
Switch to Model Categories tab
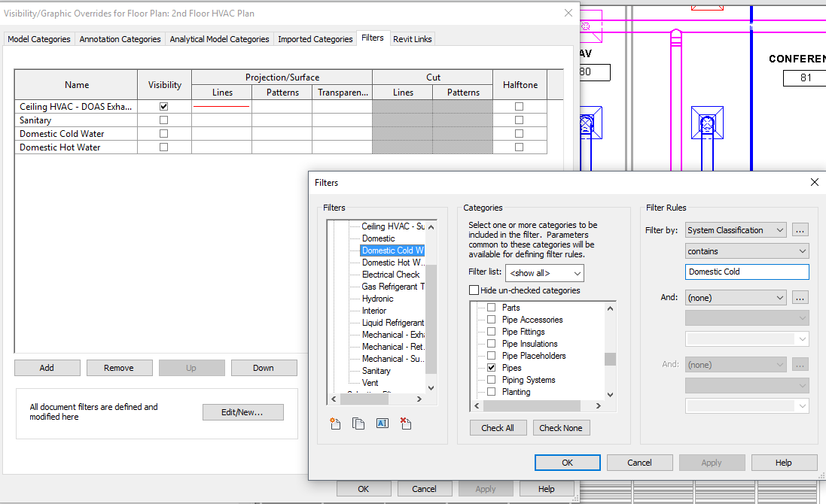tap(39, 39)
